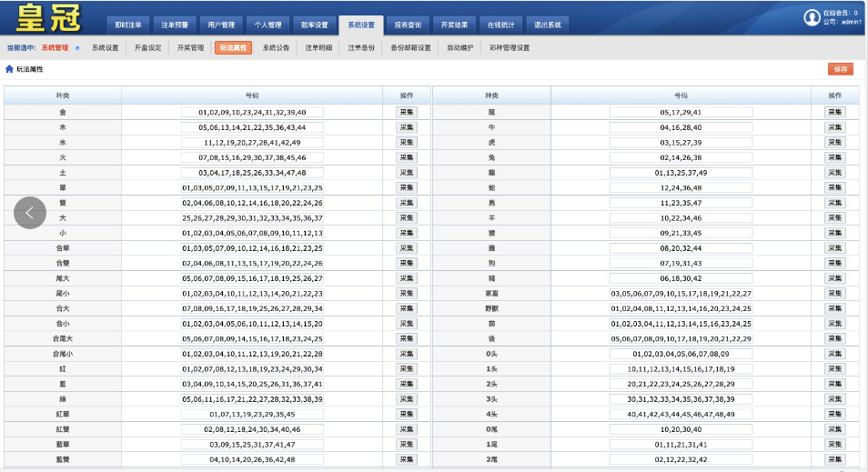Click the number field for 火 row
This screenshot has width=868, height=472.
tap(252, 157)
